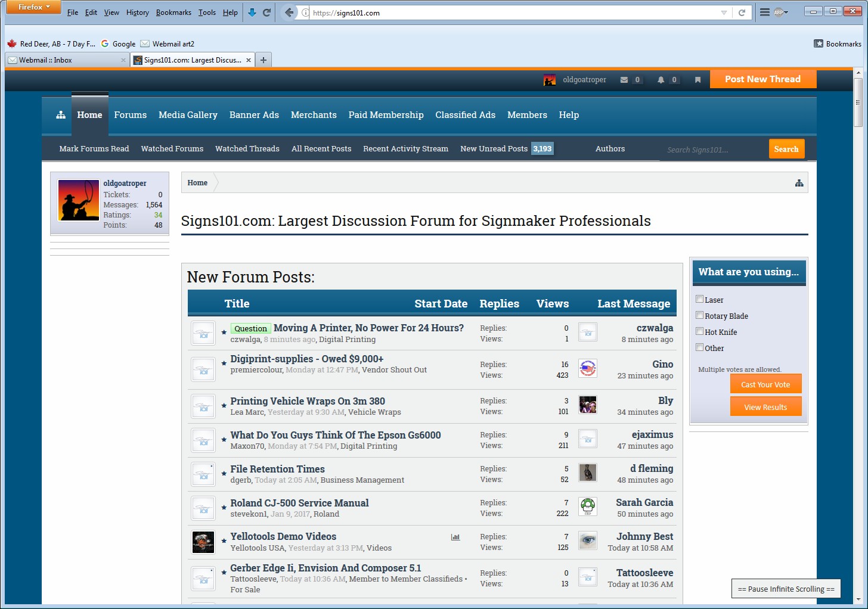This screenshot has height=609, width=868.
Task: Click the Question prefix tag
Action: (250, 328)
